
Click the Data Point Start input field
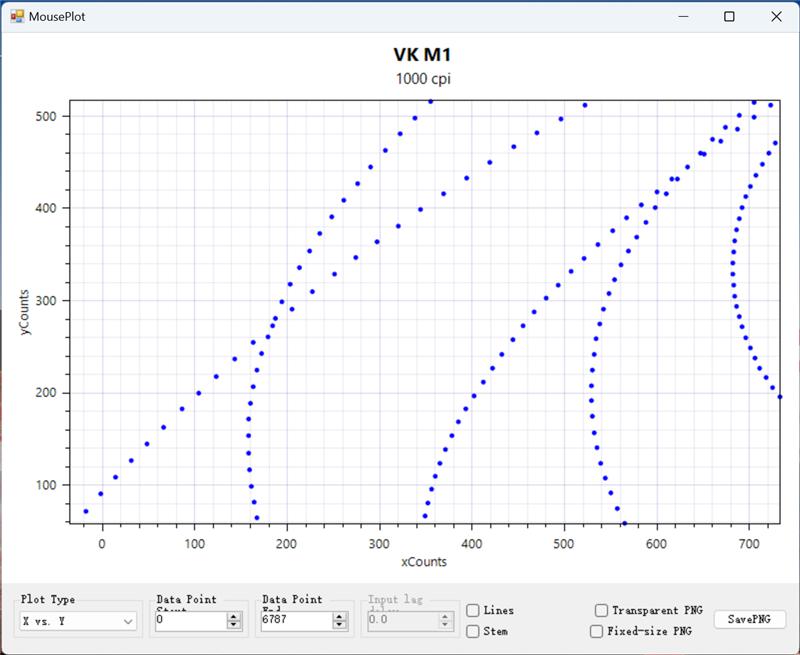coord(190,621)
